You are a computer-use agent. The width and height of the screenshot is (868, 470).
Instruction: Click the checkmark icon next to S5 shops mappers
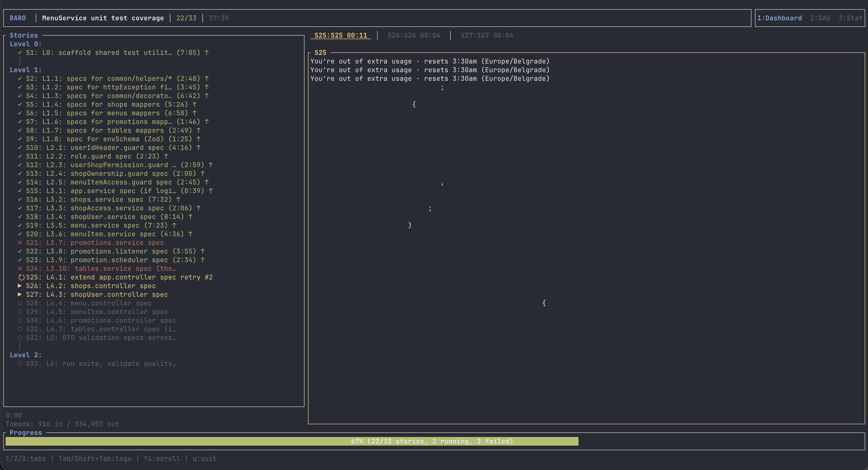pos(20,104)
